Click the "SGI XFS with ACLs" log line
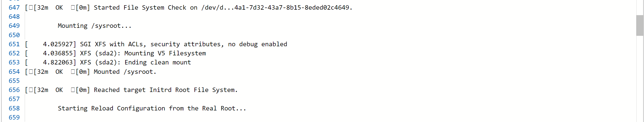The height and width of the screenshot is (122, 644). pos(183,44)
